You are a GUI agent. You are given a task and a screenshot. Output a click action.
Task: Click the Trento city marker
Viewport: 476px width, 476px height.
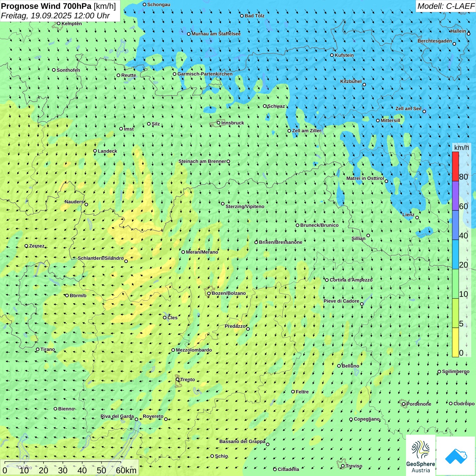pos(177,379)
